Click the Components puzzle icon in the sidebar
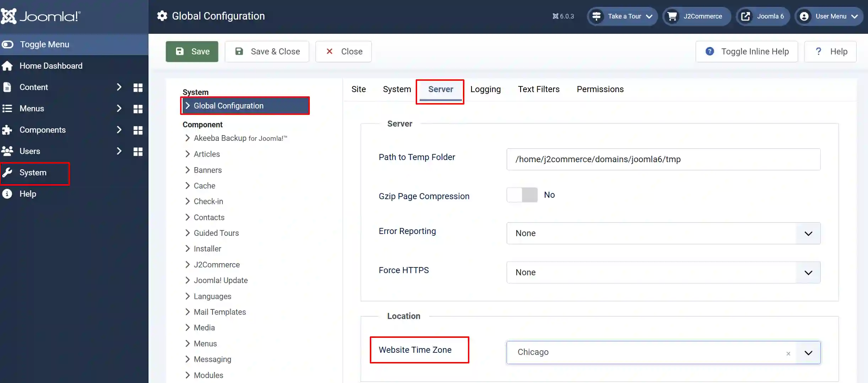The height and width of the screenshot is (383, 868). (x=7, y=130)
